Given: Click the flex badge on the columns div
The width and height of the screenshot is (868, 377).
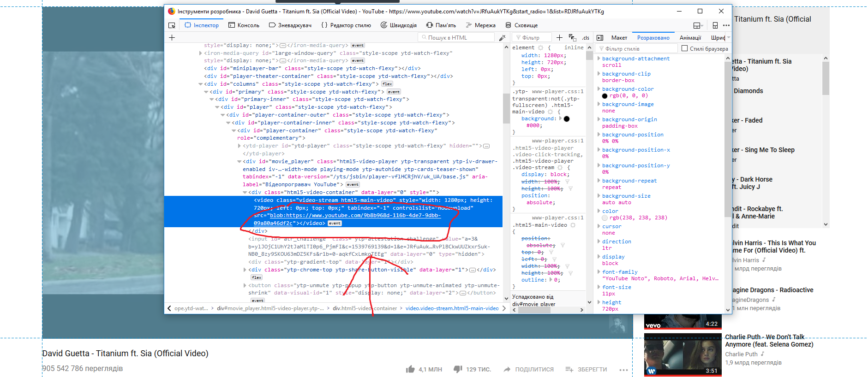Looking at the screenshot, I should click(x=387, y=84).
